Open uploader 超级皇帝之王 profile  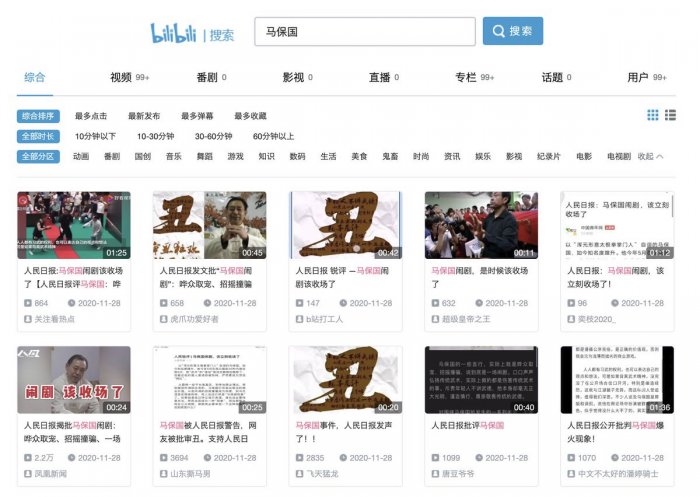[x=466, y=319]
